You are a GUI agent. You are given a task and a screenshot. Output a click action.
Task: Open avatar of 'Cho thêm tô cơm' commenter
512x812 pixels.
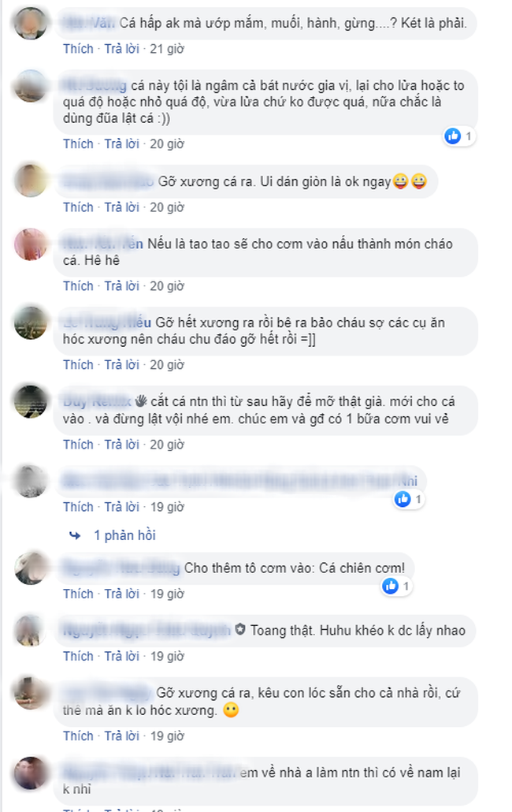coord(31,568)
